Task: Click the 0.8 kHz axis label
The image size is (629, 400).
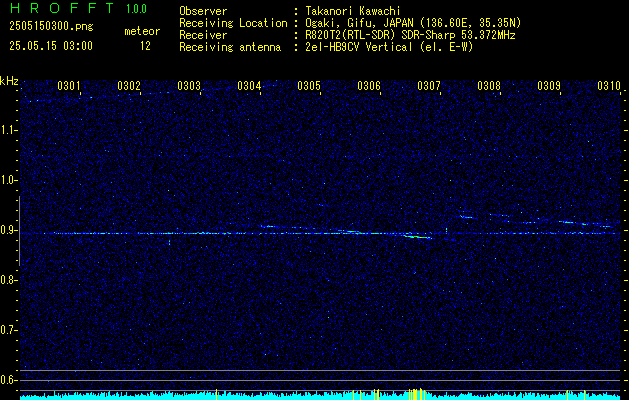Action: pyautogui.click(x=9, y=280)
